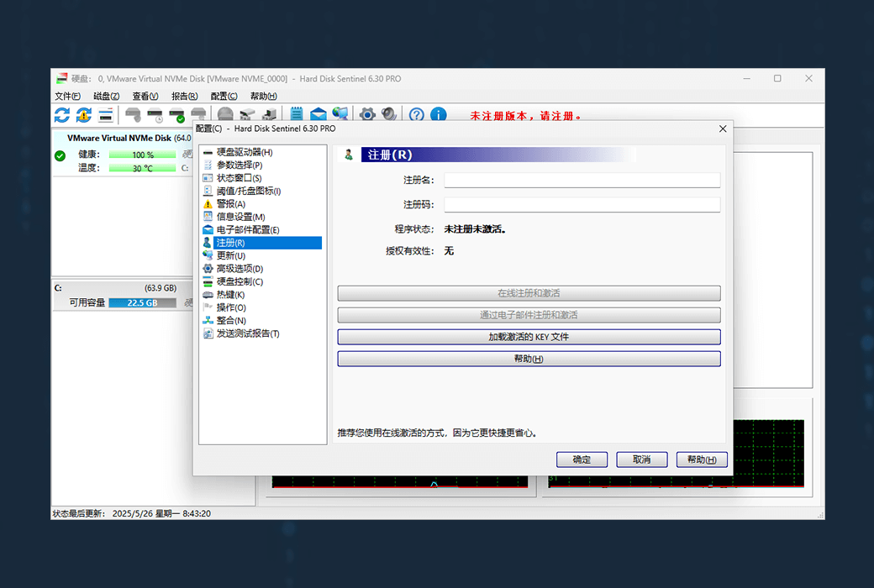Select 警报(A) category with warning icon
The width and height of the screenshot is (874, 588).
[x=231, y=204]
